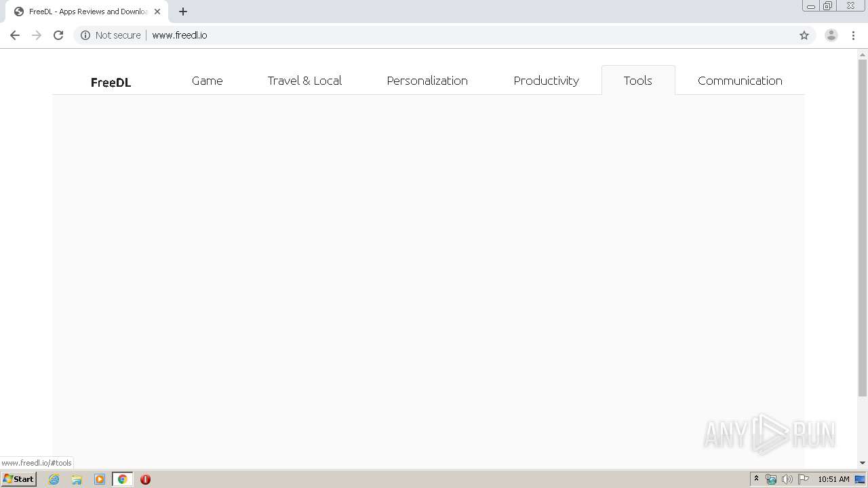
Task: Open the network tray icon
Action: pos(771,479)
